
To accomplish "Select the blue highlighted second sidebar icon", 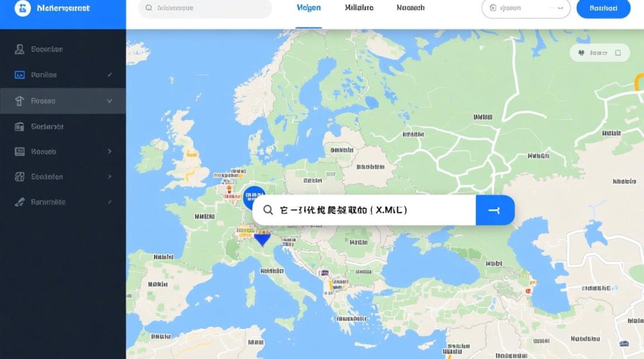I will 20,75.
